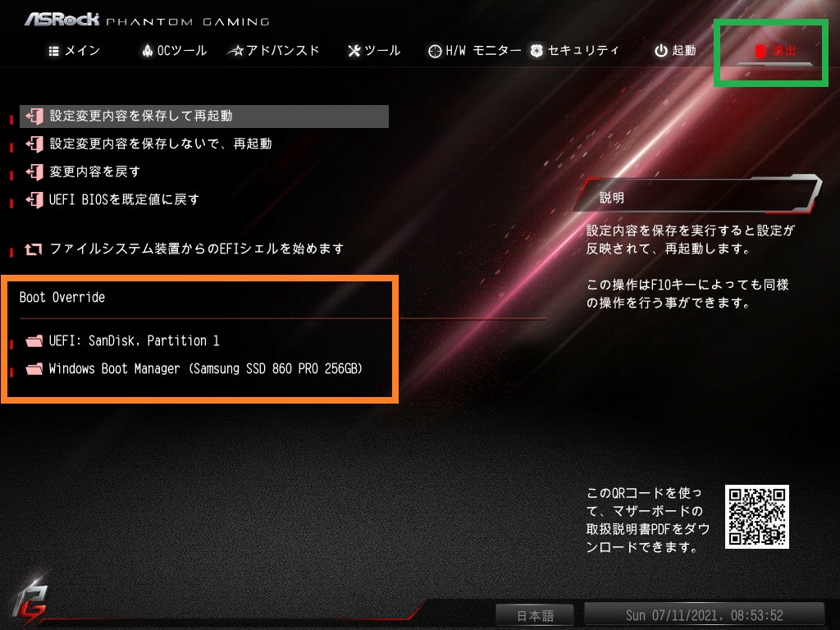Open the H/W モニター tab

tap(475, 51)
